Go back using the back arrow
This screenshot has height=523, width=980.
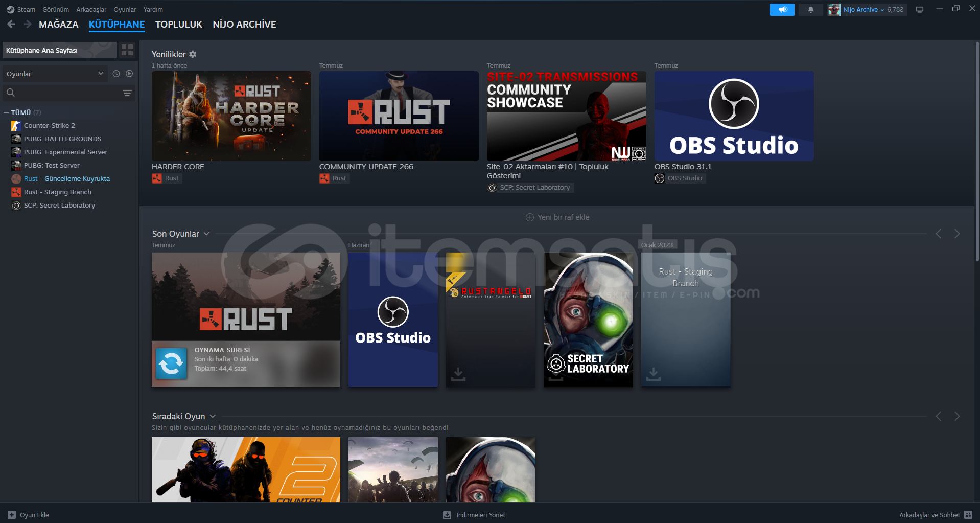pyautogui.click(x=11, y=24)
